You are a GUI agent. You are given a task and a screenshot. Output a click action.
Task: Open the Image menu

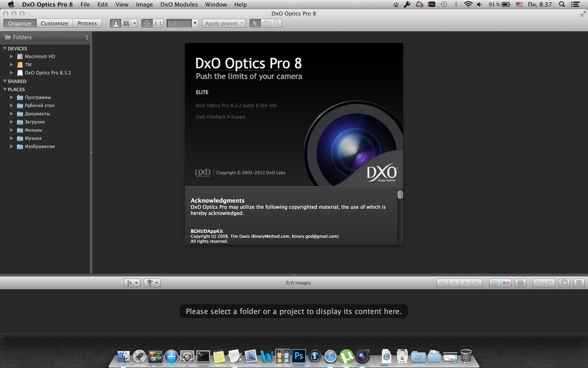144,4
